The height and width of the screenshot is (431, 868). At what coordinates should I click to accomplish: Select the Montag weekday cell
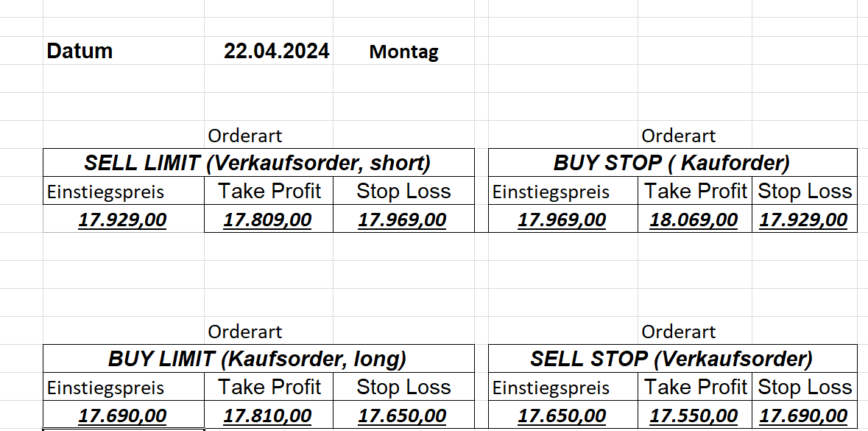[x=403, y=52]
